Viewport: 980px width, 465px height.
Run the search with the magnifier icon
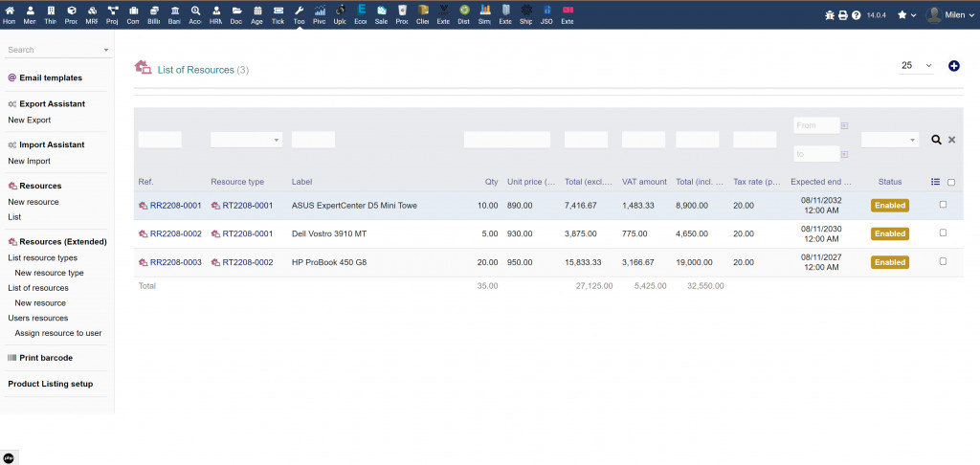coord(937,140)
